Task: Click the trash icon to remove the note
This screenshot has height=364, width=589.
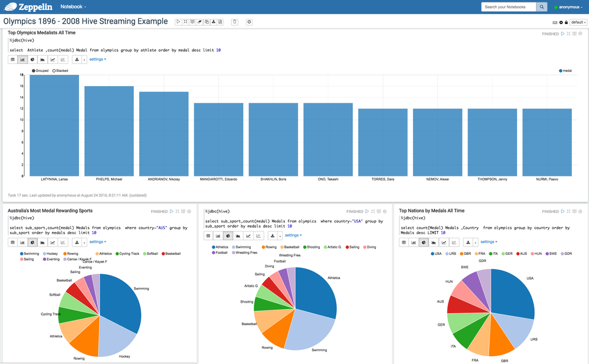Action: (234, 22)
